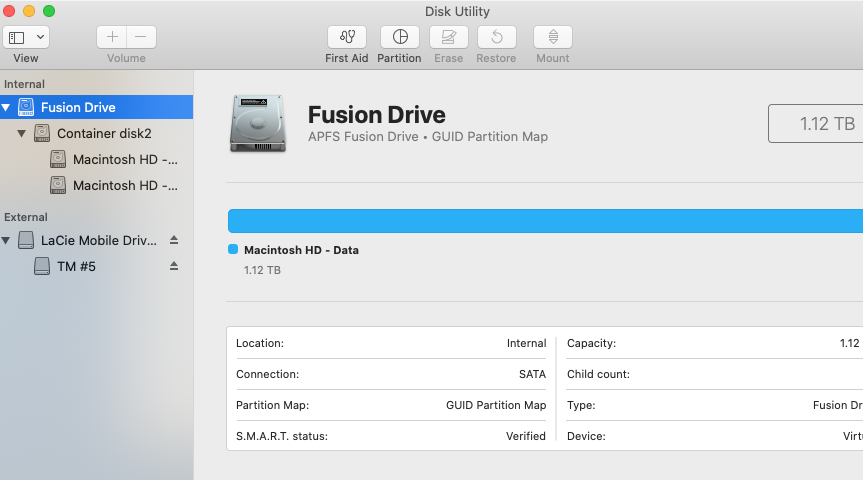Click the large hard drive image
Image resolution: width=863 pixels, height=480 pixels.
pyautogui.click(x=258, y=123)
